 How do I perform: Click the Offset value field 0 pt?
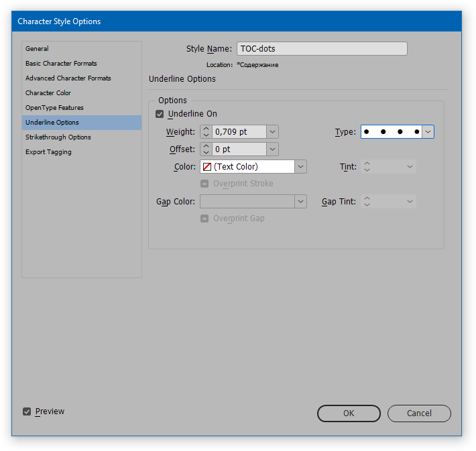[x=239, y=149]
